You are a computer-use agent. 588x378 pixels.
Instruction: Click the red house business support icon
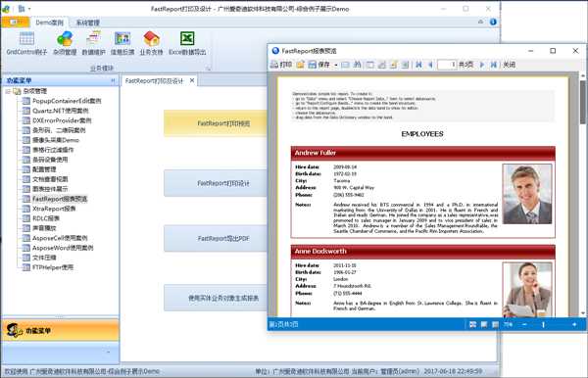(151, 44)
